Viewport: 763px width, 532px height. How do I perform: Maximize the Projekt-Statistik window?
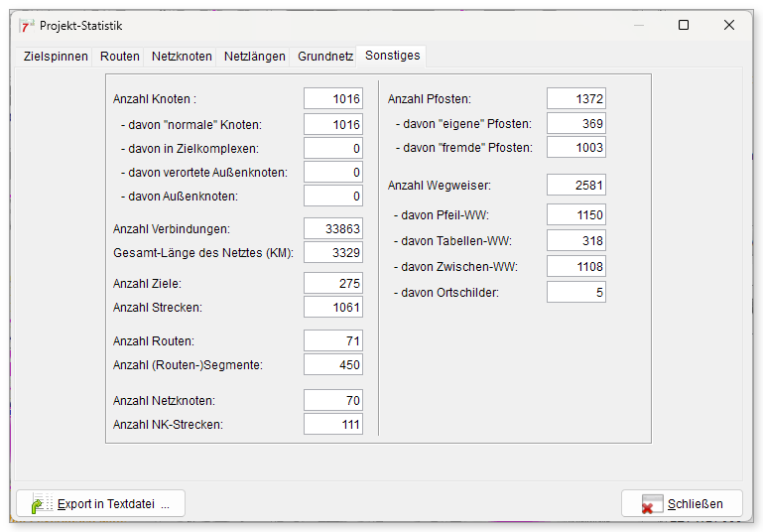point(684,25)
